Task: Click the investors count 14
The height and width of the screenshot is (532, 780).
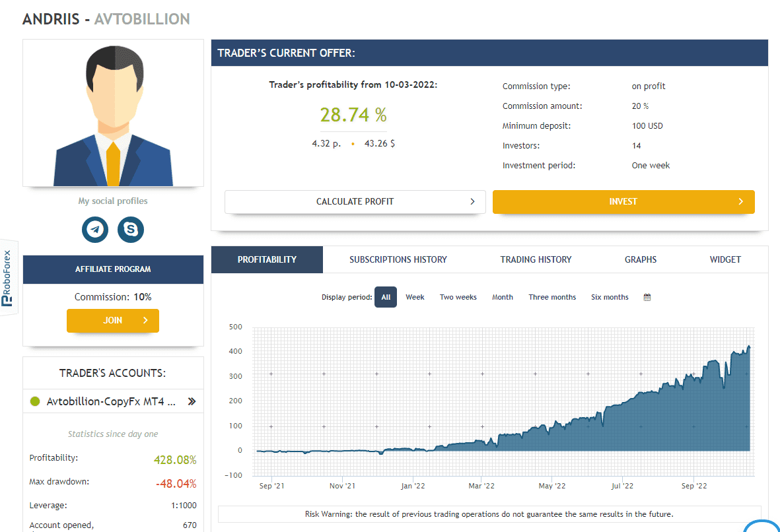Action: 636,146
